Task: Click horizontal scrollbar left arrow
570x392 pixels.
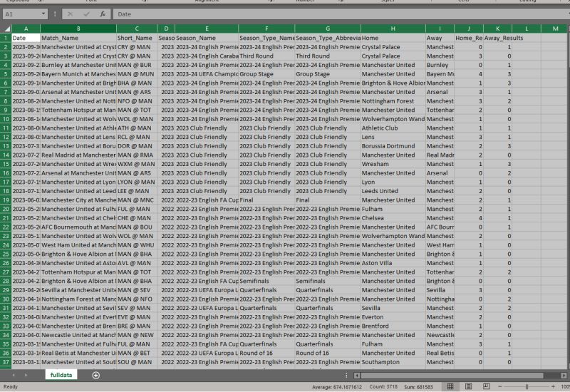Action: [357, 376]
